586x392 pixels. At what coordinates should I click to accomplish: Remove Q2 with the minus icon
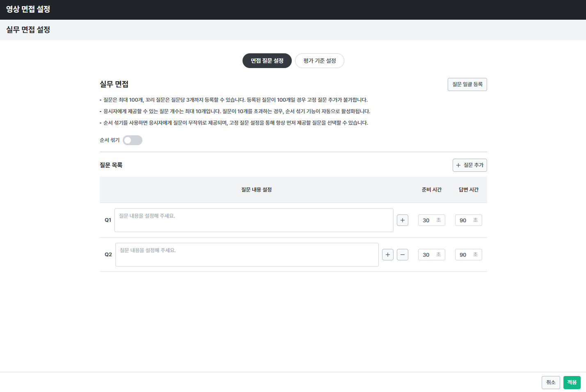point(402,255)
